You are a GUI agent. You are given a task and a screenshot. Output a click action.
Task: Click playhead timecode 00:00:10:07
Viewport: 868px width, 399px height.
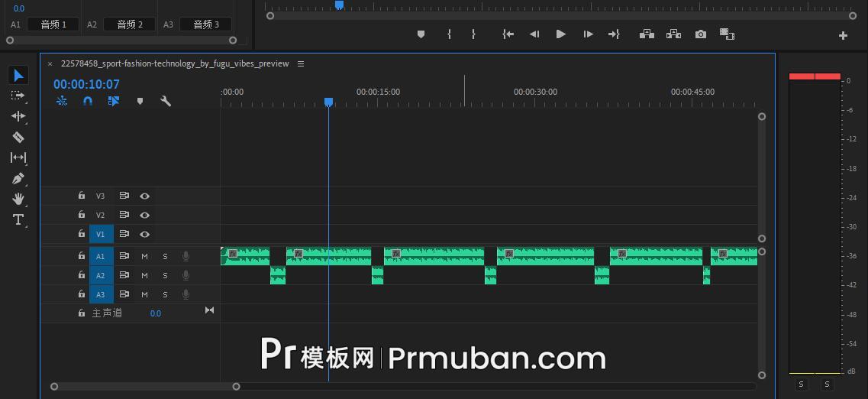point(86,84)
